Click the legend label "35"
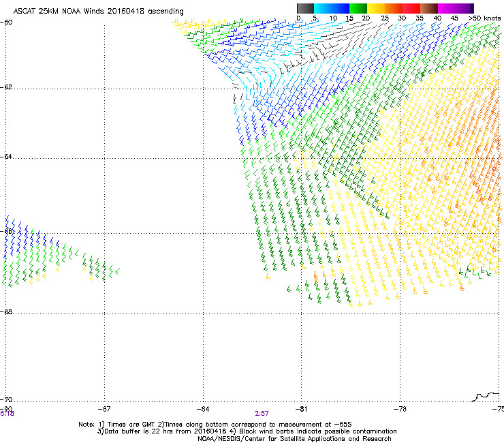 [x=420, y=18]
